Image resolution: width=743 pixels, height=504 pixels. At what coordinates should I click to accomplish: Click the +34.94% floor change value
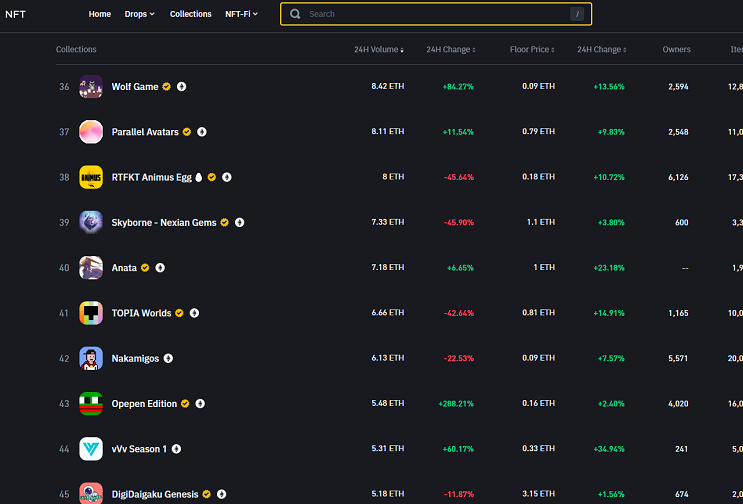608,449
